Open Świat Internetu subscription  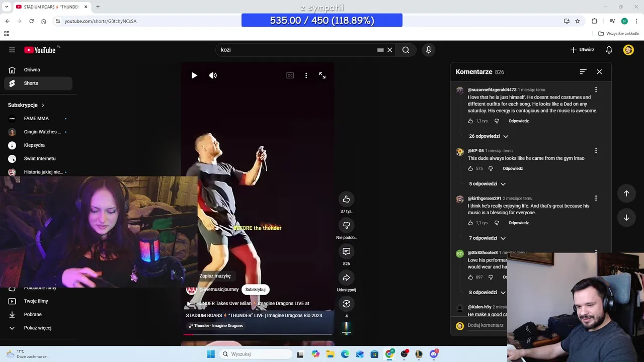(38, 158)
